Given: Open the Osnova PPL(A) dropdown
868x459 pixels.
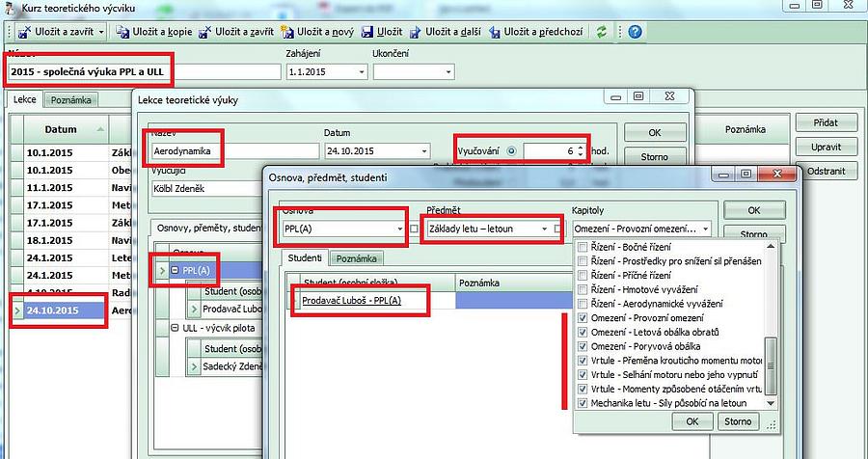Looking at the screenshot, I should 401,229.
